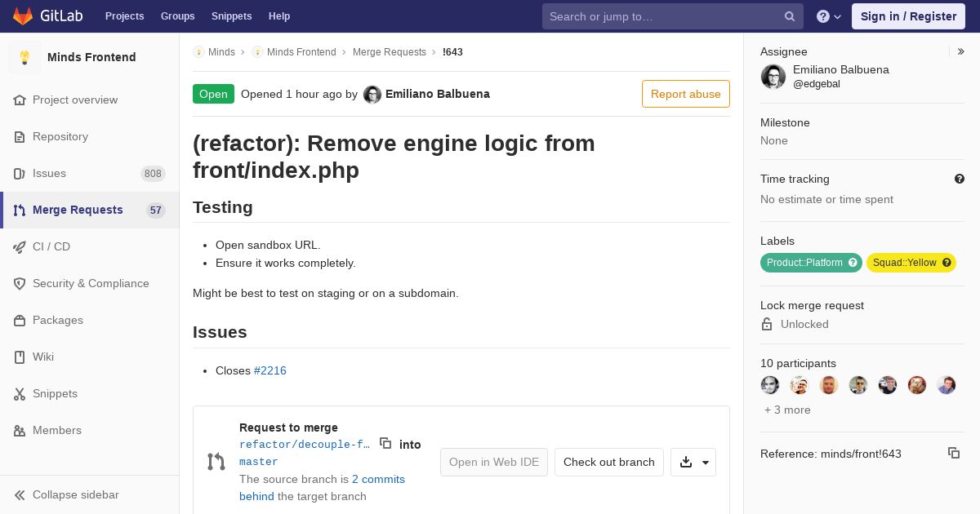Click the Snippets scissors icon
The height and width of the screenshot is (514, 980).
pos(20,393)
